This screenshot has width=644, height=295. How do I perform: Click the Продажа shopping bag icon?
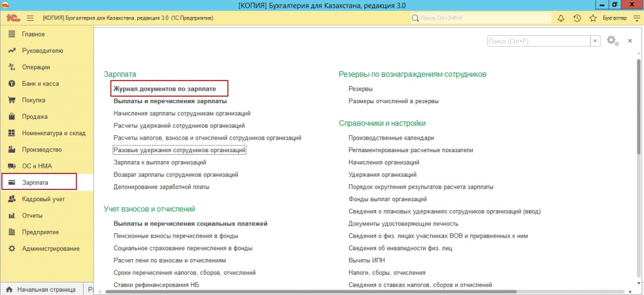(12, 116)
